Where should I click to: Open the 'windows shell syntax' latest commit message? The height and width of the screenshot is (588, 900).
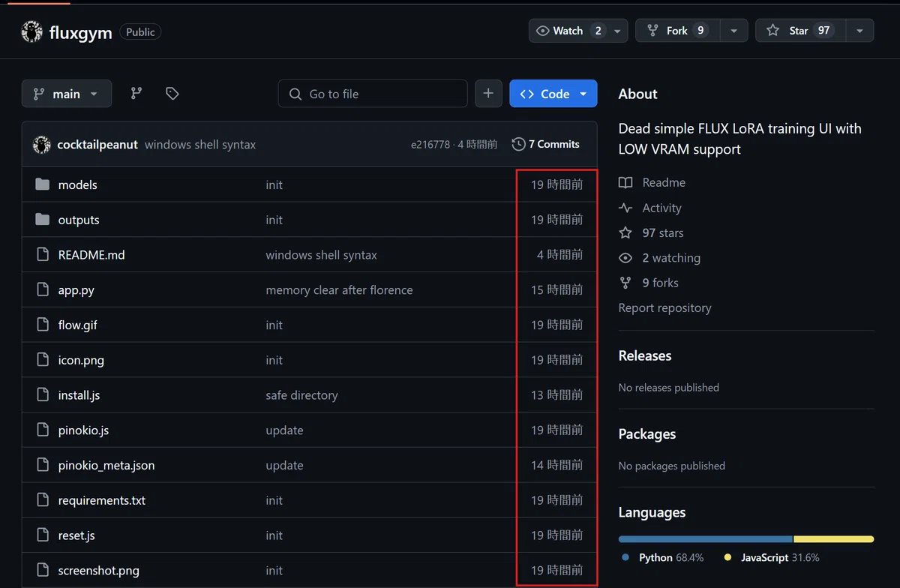point(200,145)
